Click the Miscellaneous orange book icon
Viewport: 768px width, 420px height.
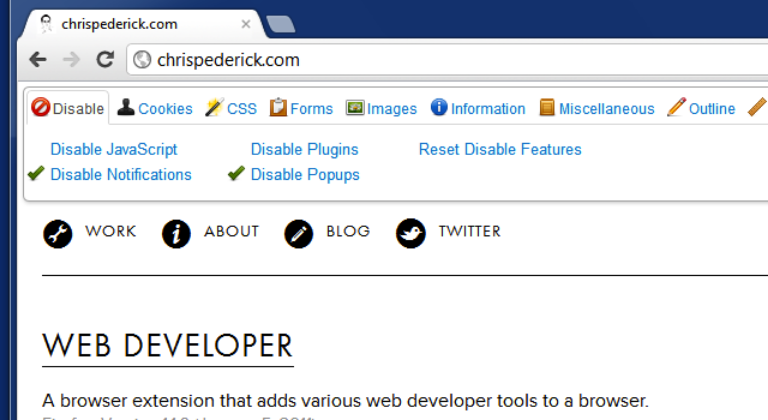point(547,107)
